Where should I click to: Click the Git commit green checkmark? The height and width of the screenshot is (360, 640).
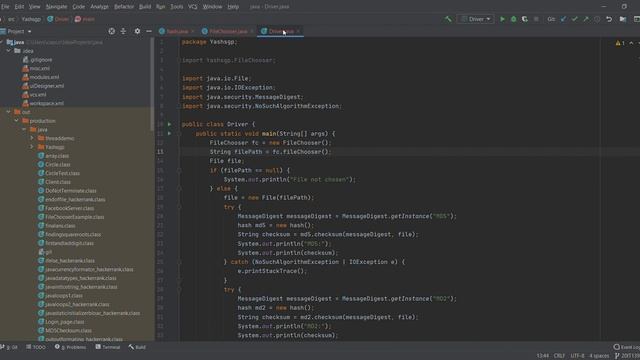575,19
